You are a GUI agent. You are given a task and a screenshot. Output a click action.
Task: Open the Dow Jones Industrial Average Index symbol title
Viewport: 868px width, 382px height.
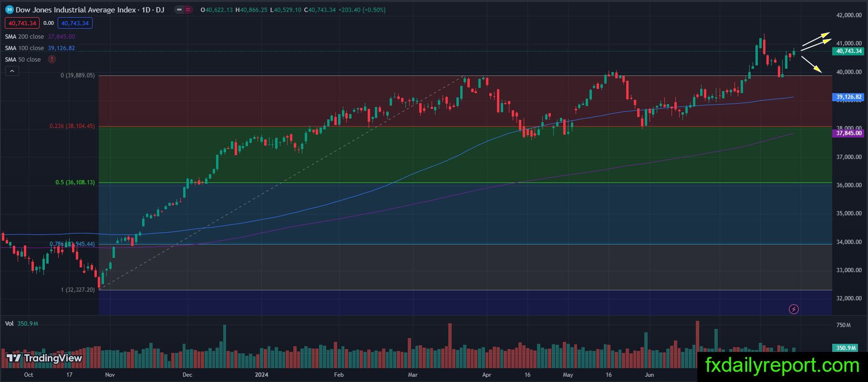(x=90, y=10)
